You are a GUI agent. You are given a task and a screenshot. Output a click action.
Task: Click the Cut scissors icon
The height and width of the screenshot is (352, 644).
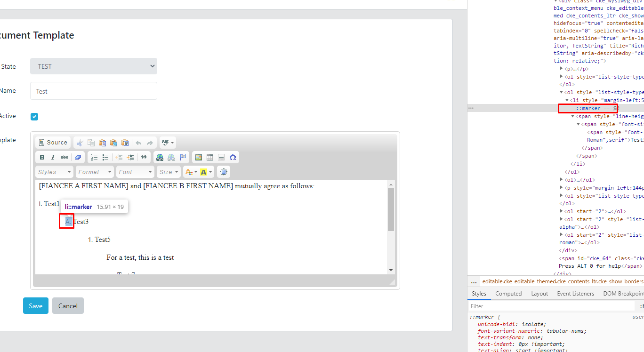(x=80, y=143)
